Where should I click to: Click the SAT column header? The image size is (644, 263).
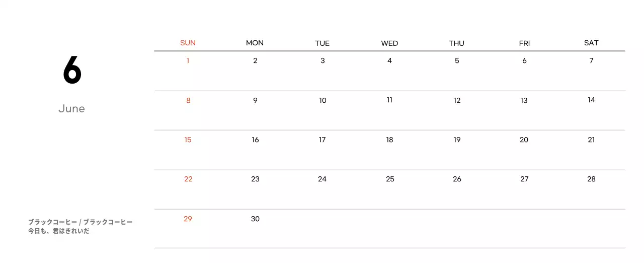[x=591, y=43]
